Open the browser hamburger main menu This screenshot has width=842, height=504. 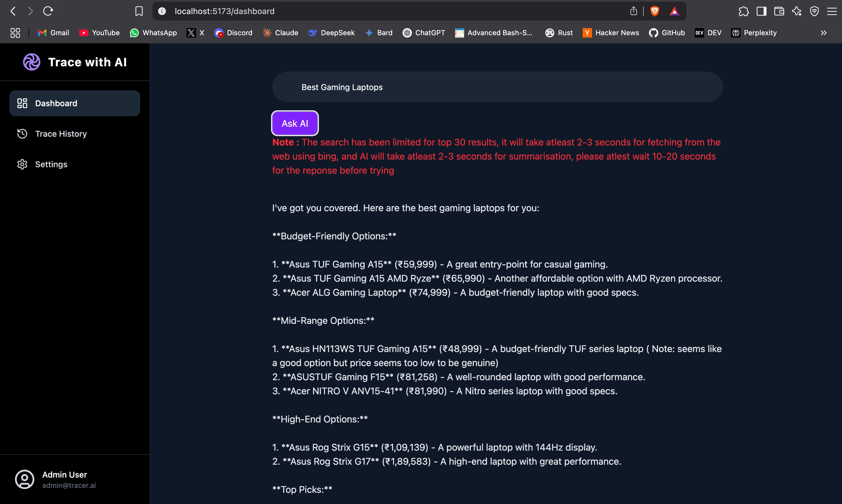click(x=832, y=11)
